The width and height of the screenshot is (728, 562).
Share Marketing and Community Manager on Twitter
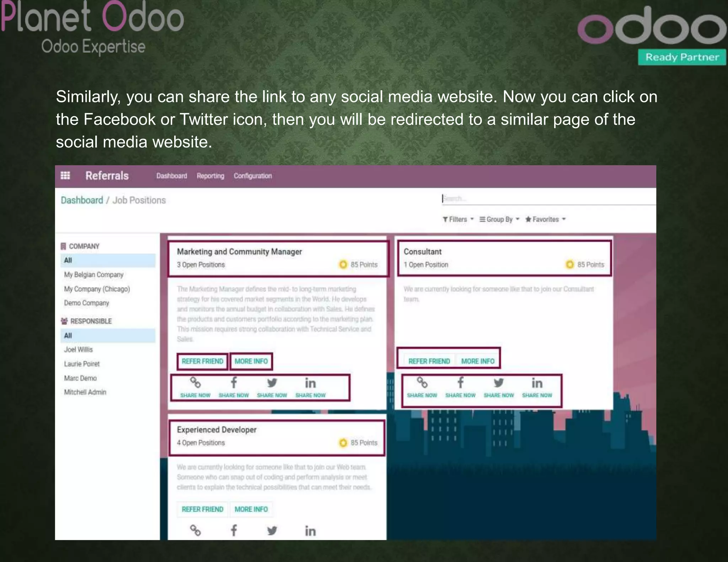[272, 383]
